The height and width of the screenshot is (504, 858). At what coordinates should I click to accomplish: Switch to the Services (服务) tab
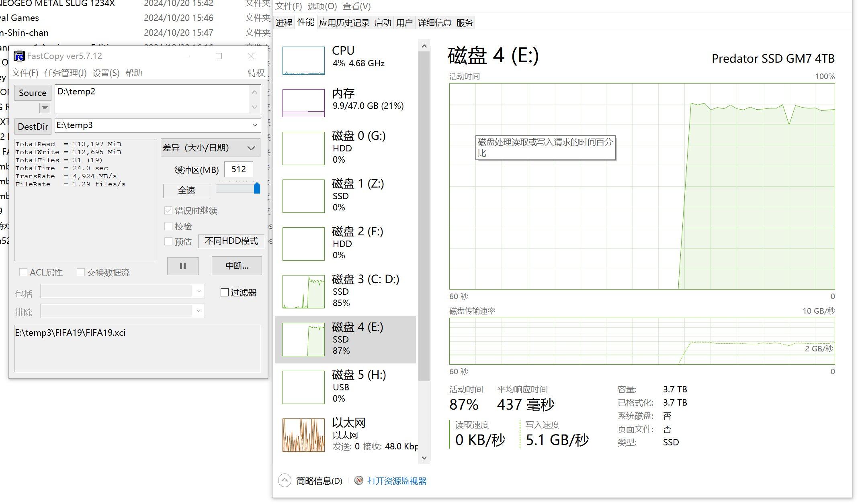tap(465, 23)
